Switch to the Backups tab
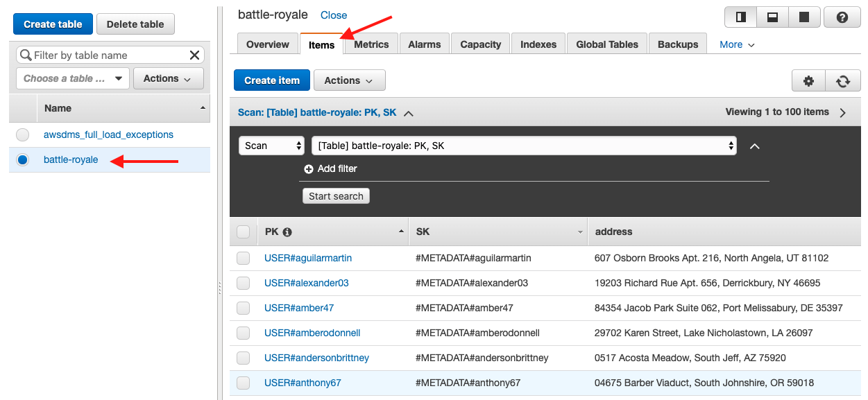 [x=678, y=44]
